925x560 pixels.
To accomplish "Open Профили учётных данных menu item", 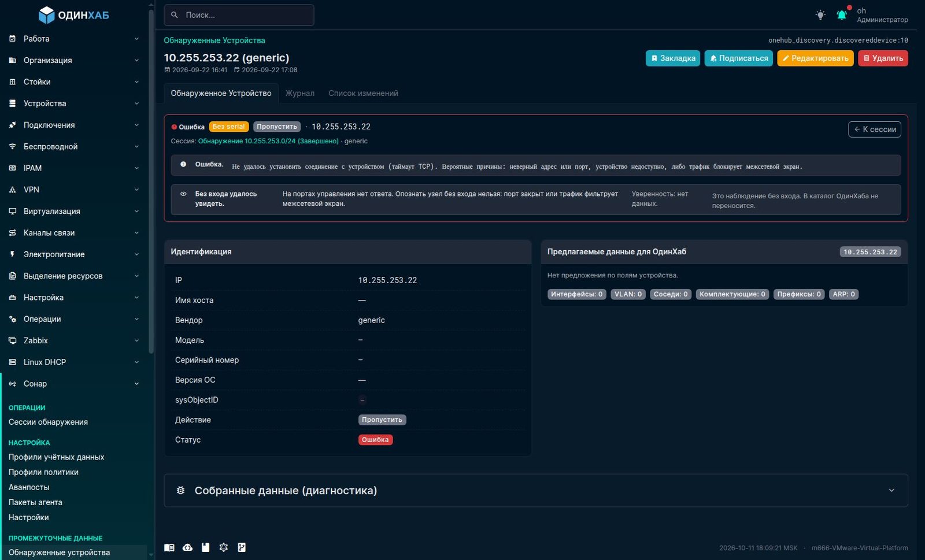I will 56,457.
